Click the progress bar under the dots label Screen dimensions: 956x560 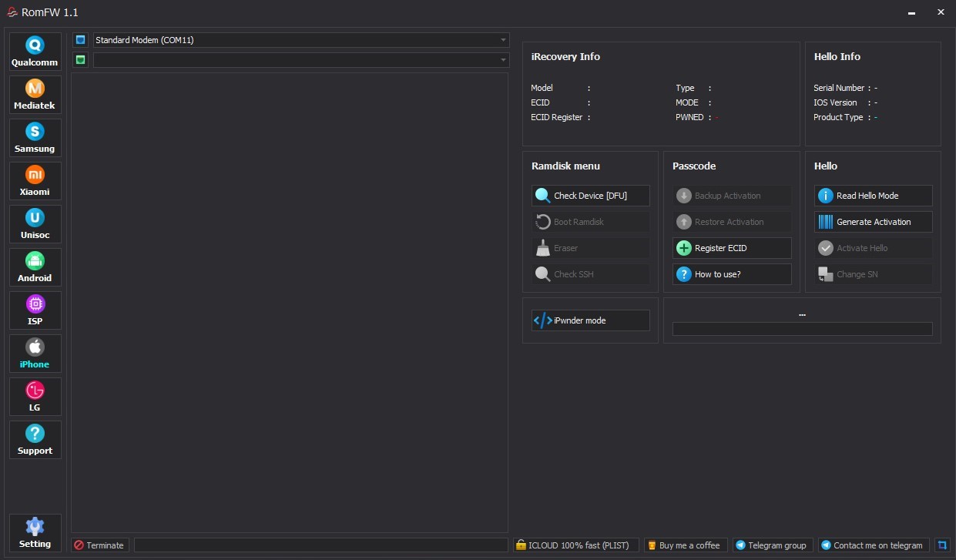(802, 329)
